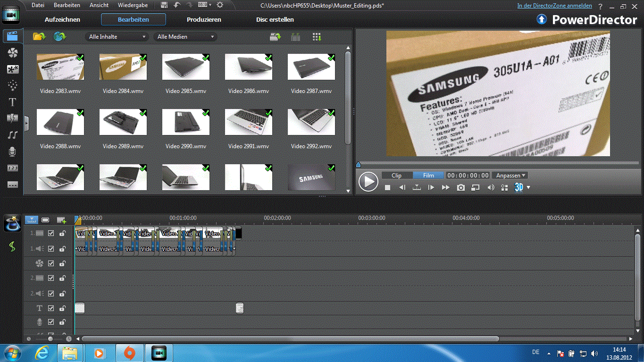Open the Anpassen preview dropdown
Viewport: 644px width, 362px height.
pos(510,175)
